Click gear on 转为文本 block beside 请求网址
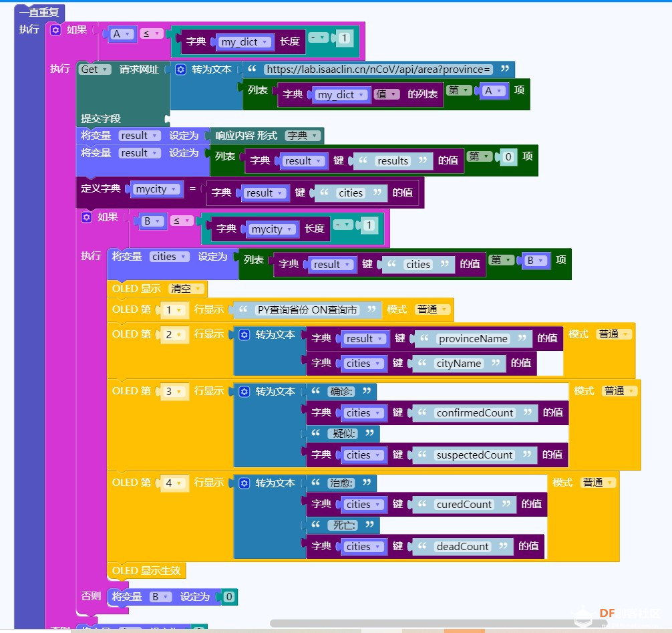Screen dimensions: 672x633 click(x=180, y=70)
